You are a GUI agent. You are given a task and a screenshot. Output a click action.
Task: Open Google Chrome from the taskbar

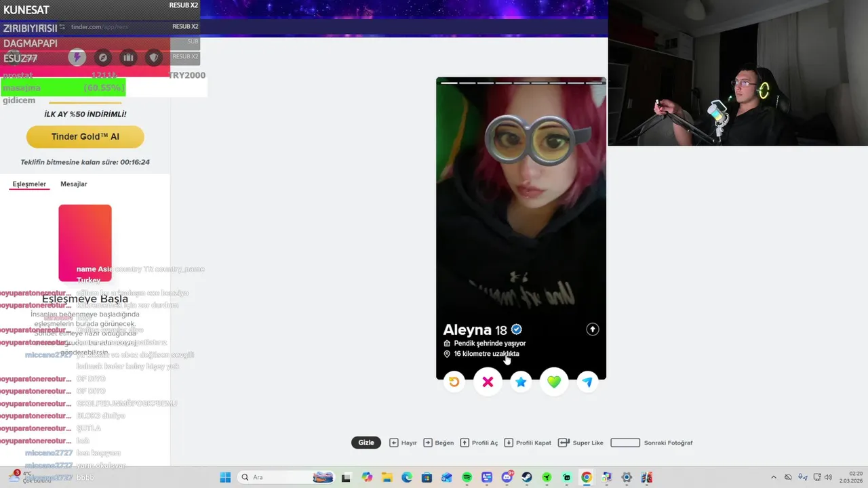pyautogui.click(x=587, y=477)
